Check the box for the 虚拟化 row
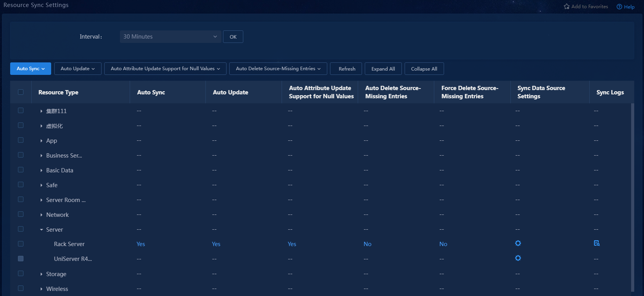 tap(21, 125)
